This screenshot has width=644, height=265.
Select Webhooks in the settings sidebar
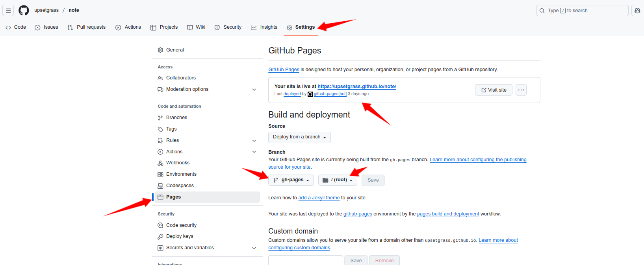208,163
